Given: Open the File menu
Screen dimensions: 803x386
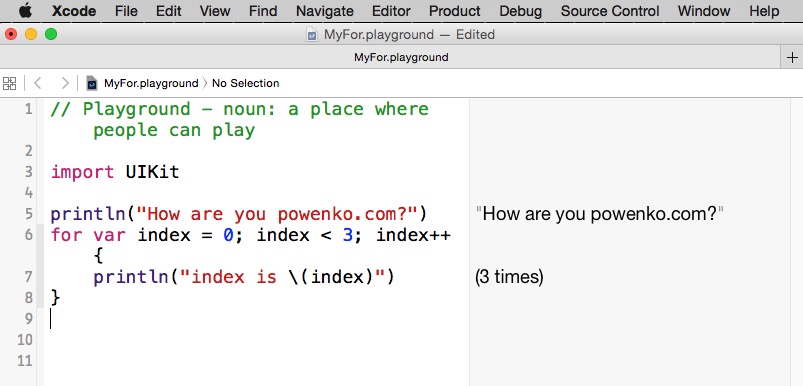Looking at the screenshot, I should [x=126, y=11].
